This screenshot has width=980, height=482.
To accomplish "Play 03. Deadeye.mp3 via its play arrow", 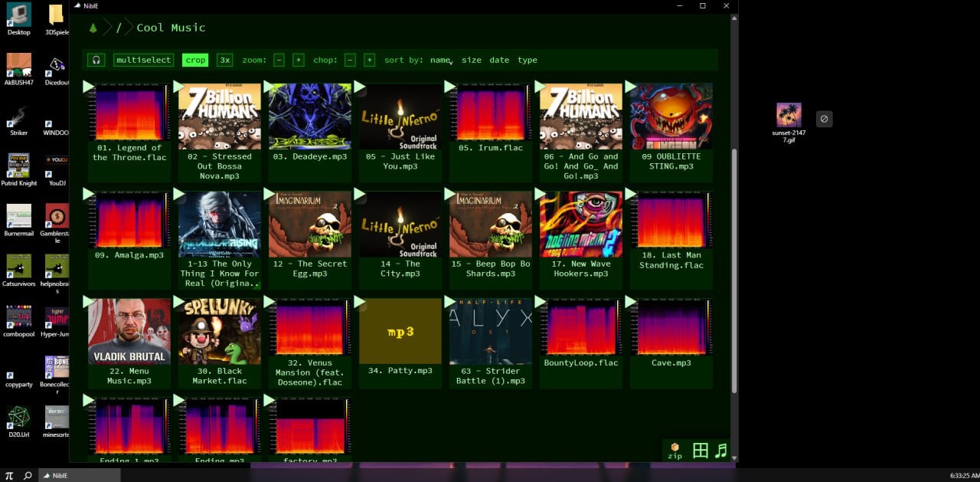I will pos(269,87).
